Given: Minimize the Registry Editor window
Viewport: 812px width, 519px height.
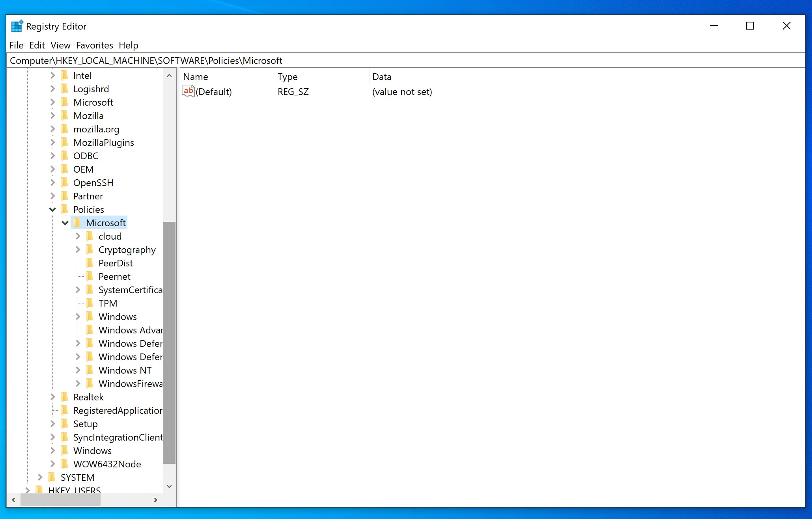Looking at the screenshot, I should click(714, 26).
